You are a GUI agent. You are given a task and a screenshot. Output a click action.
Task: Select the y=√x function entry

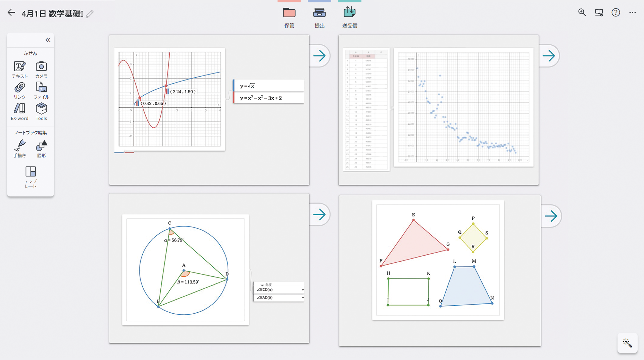[269, 86]
